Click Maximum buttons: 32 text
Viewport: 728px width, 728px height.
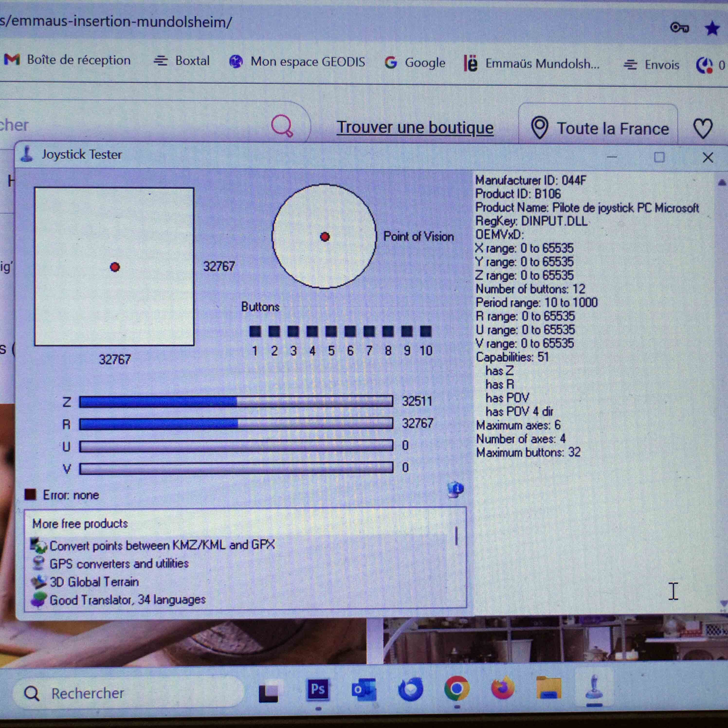528,452
